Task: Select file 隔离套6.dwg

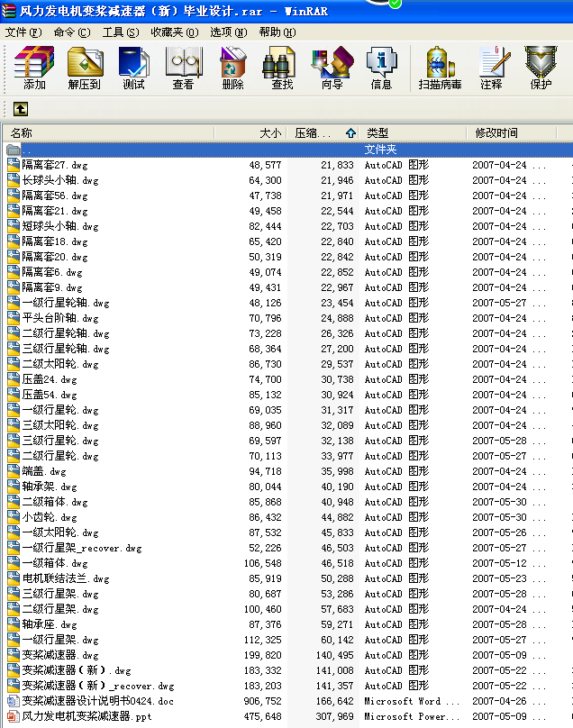Action: (52, 272)
